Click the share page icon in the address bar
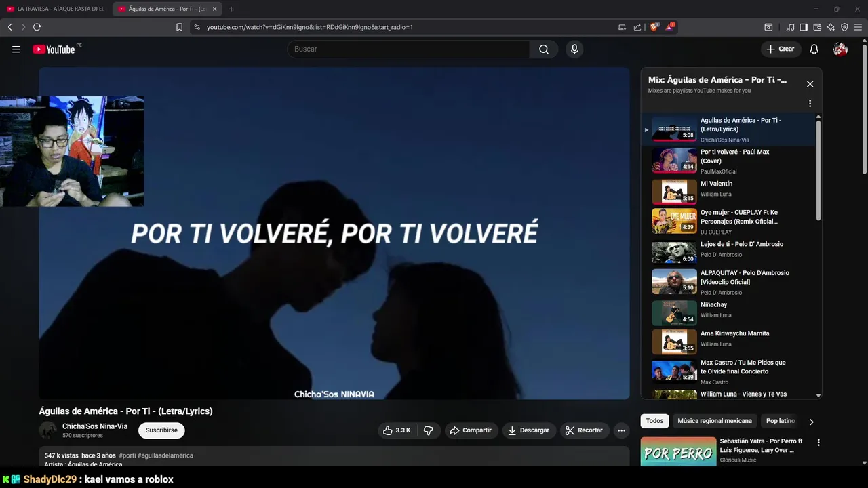This screenshot has width=868, height=488. point(637,27)
